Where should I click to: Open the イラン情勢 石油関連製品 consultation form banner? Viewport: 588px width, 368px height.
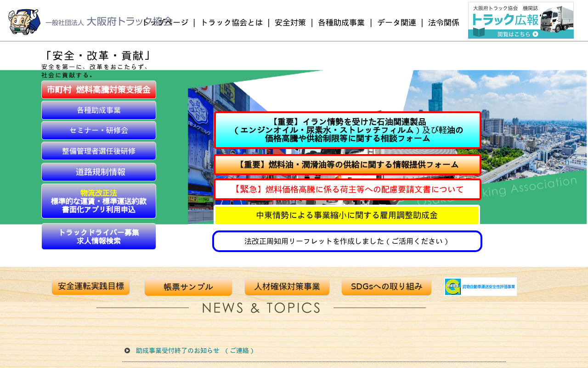pos(347,130)
